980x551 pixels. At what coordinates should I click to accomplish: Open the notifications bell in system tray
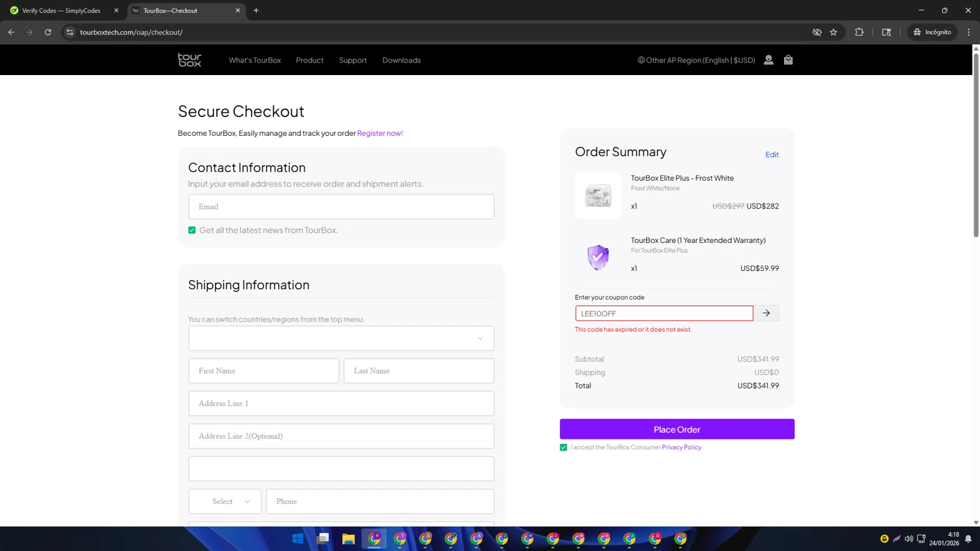pyautogui.click(x=968, y=539)
